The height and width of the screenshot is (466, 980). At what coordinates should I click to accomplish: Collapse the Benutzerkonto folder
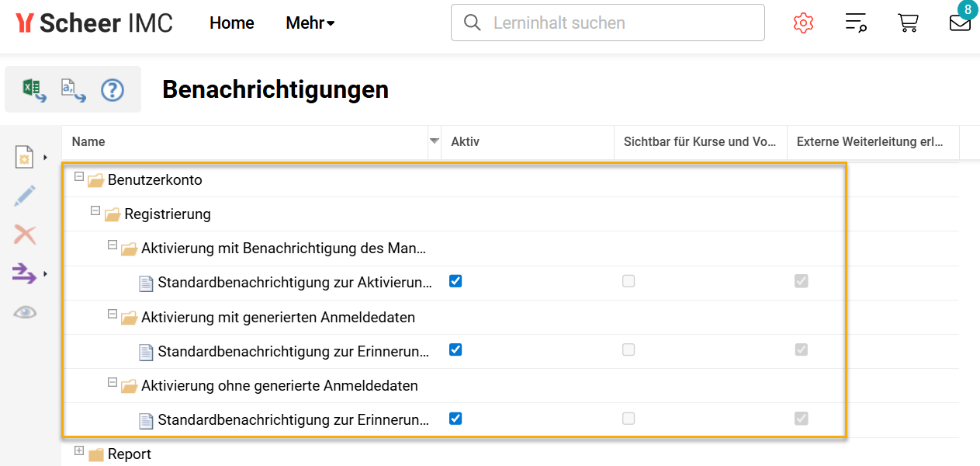pyautogui.click(x=79, y=179)
